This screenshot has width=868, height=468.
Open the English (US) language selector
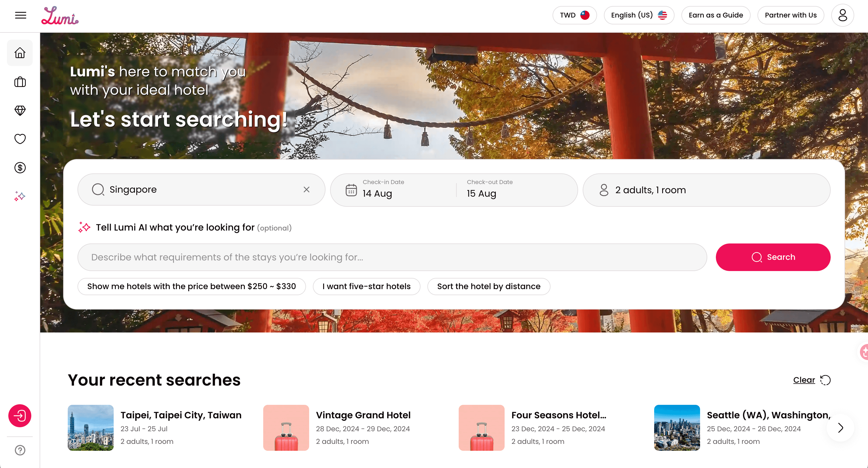[639, 15]
